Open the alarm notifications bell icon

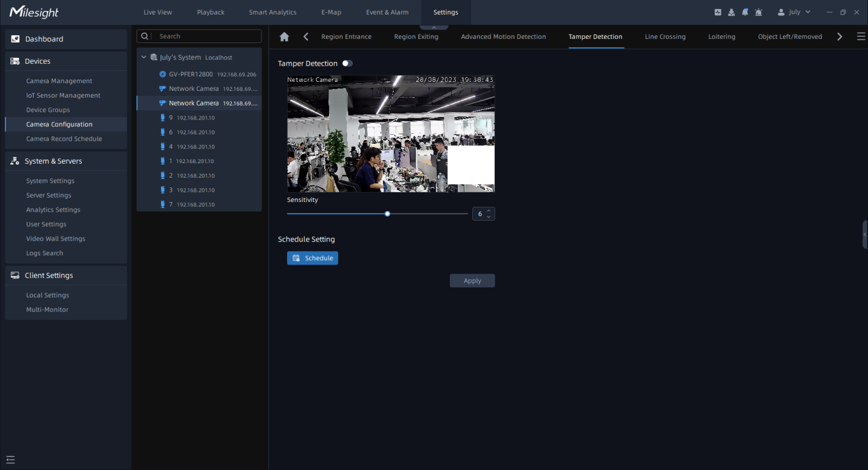pos(745,12)
